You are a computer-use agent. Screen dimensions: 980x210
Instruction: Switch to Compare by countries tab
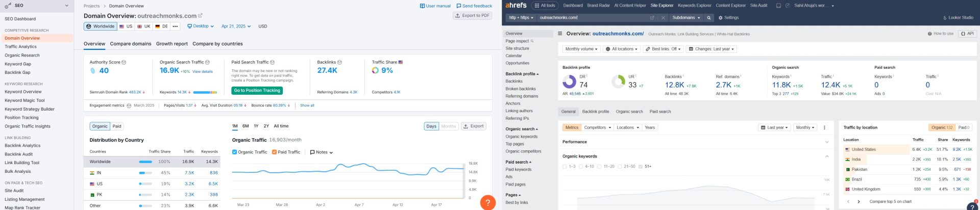(x=217, y=44)
